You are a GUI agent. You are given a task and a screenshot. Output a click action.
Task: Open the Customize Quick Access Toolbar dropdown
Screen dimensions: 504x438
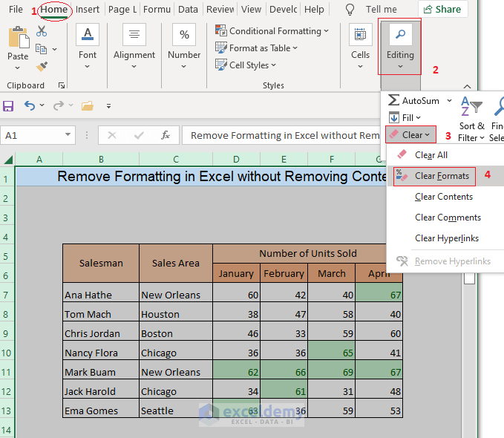click(108, 106)
